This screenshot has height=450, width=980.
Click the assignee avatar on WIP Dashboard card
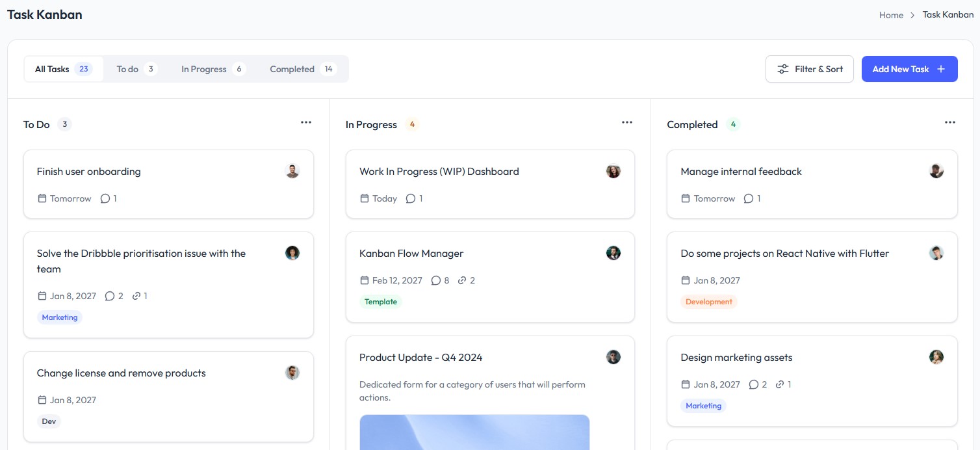[x=613, y=171]
